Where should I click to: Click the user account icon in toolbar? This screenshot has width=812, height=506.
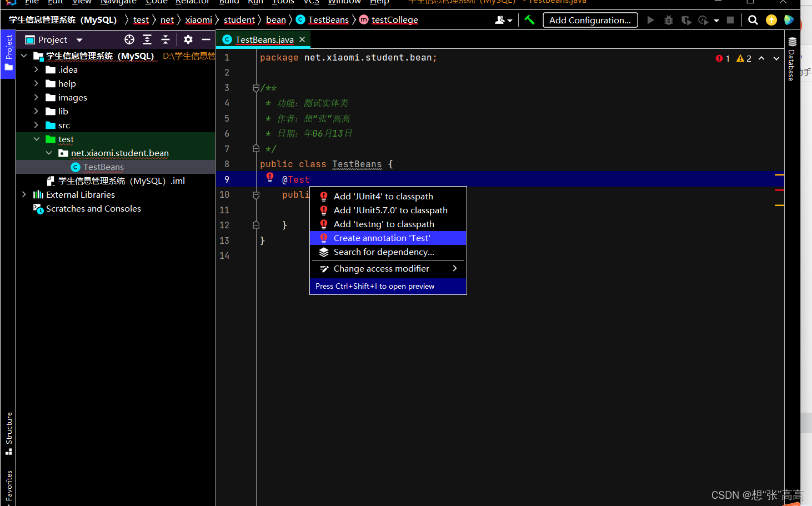503,20
